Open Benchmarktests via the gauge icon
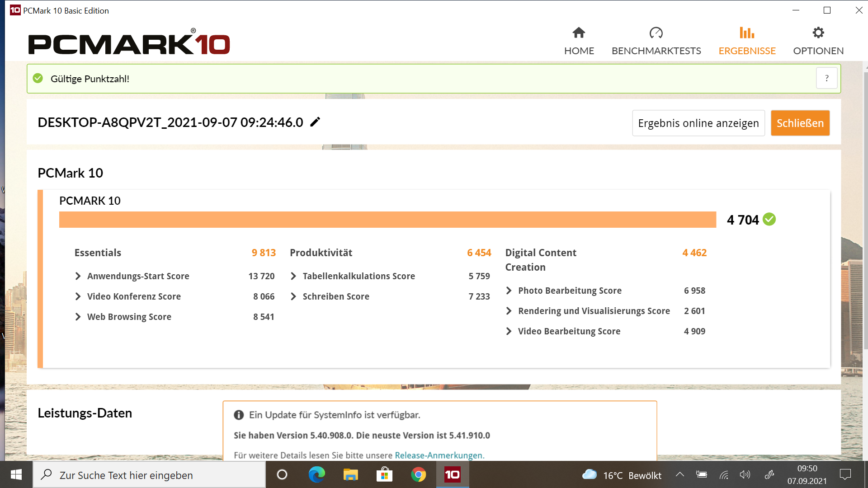 (656, 33)
